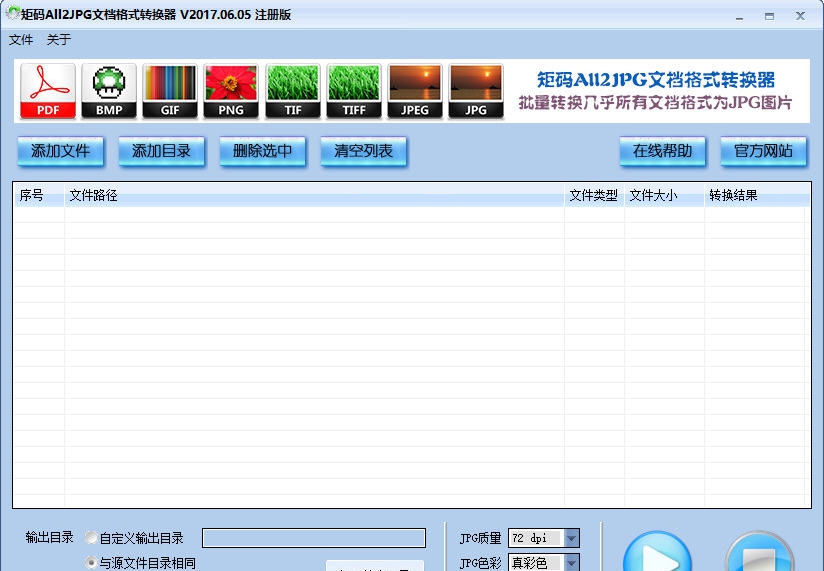Click the app icon in title bar
This screenshot has height=571, width=824.
[13, 13]
